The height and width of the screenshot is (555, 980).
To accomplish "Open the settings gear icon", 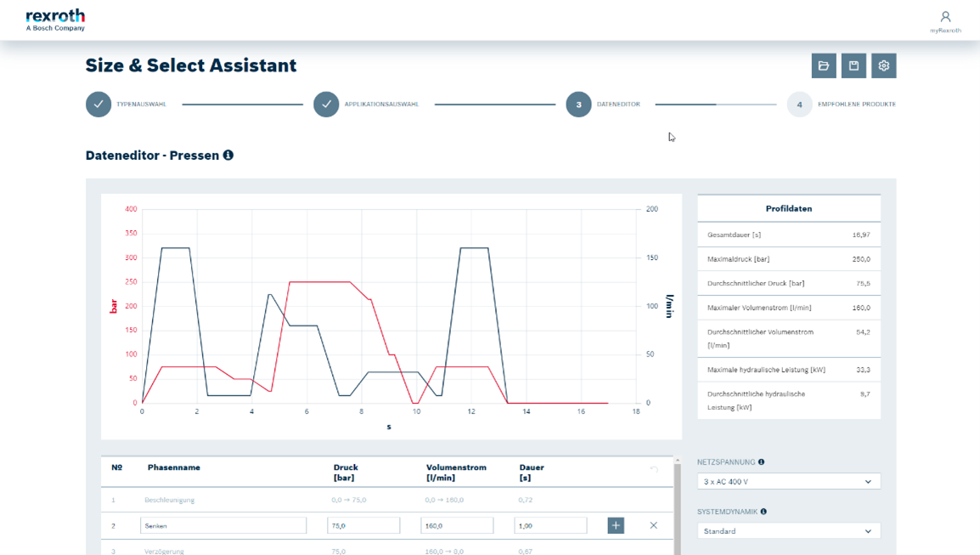I will [883, 65].
